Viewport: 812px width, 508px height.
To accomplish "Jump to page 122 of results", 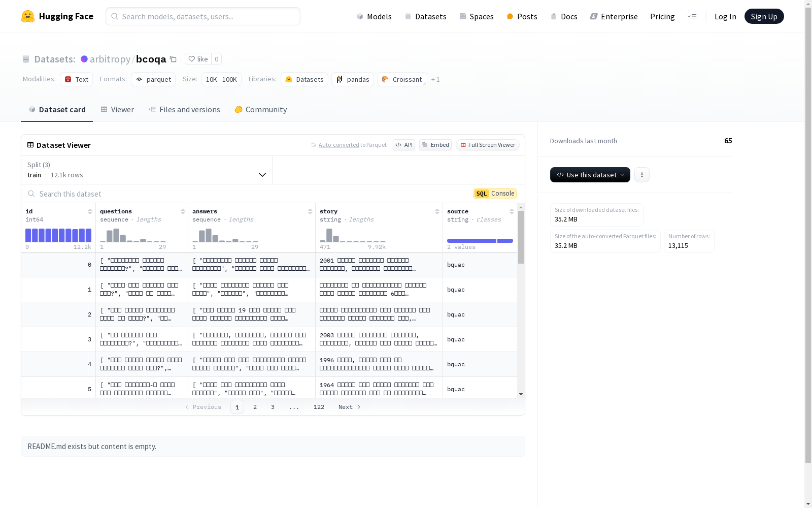I will click(319, 407).
